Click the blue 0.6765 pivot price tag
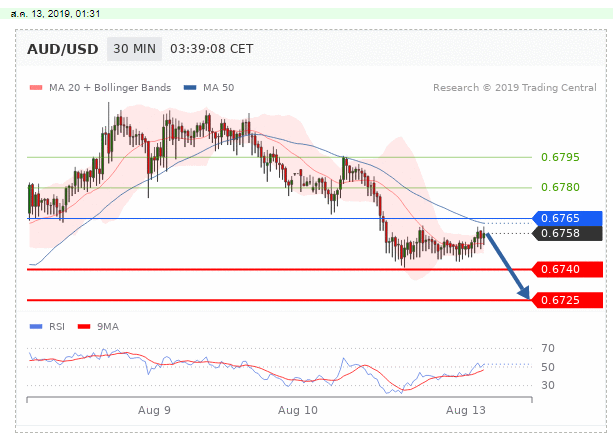Image resolution: width=613 pixels, height=440 pixels. pyautogui.click(x=568, y=218)
